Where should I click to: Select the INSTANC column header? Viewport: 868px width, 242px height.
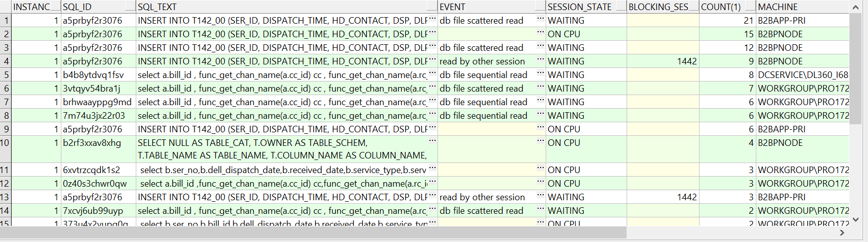click(x=36, y=7)
